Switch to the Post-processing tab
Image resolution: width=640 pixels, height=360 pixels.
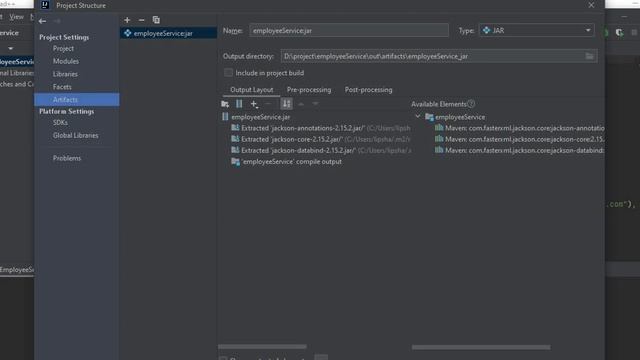(x=369, y=90)
